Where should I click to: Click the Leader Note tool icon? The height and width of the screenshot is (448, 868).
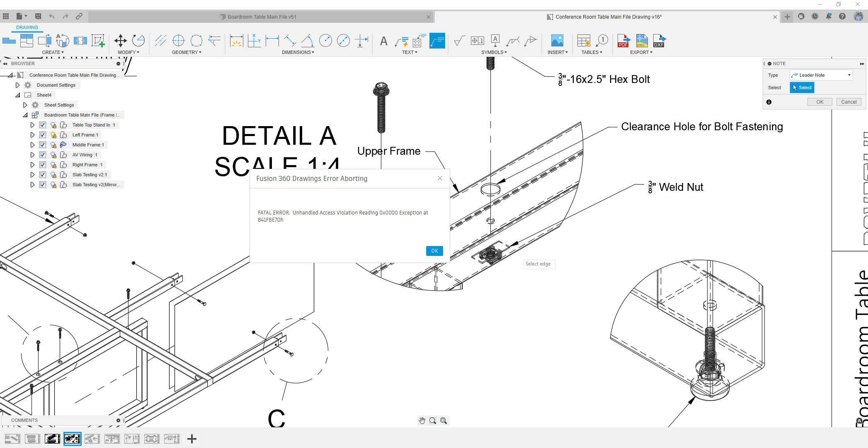(437, 41)
